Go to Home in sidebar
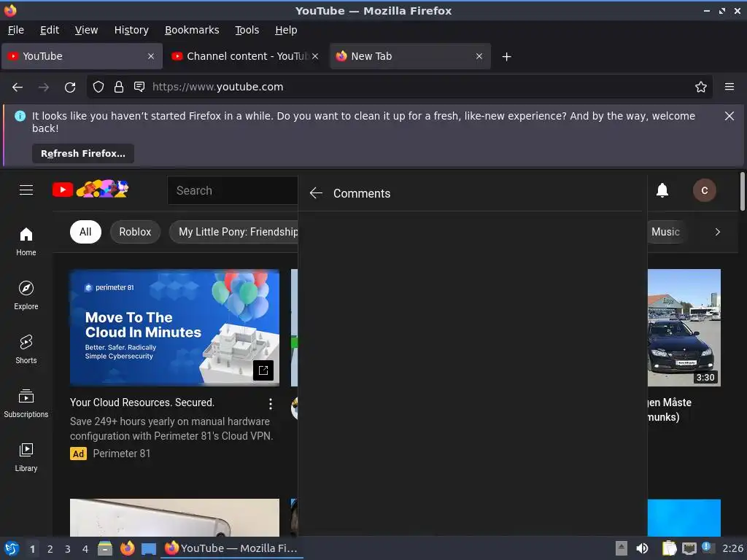747x560 pixels. (26, 241)
